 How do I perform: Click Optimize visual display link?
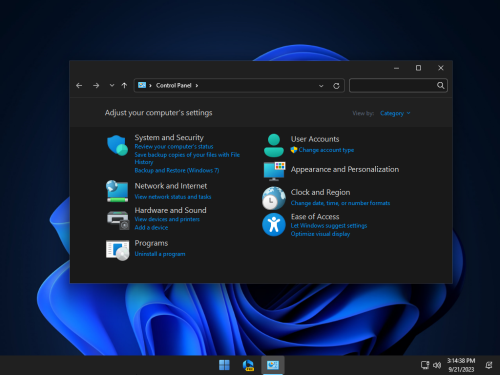pyautogui.click(x=320, y=234)
